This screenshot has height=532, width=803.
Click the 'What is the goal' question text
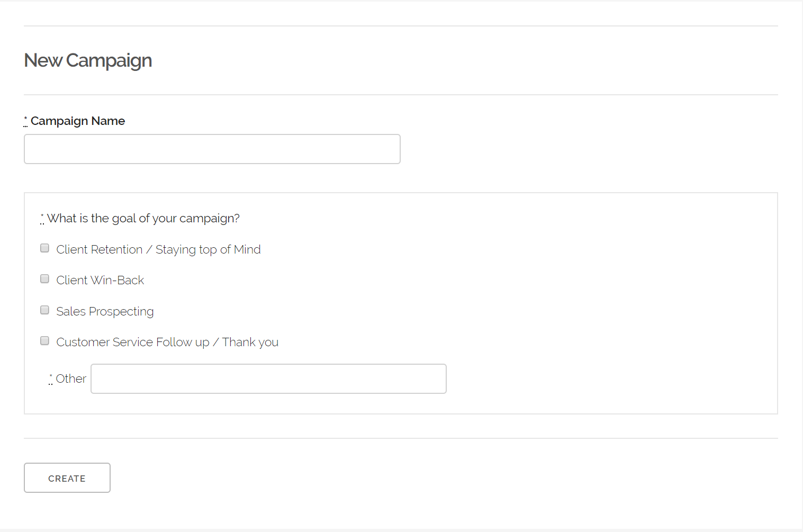[x=143, y=218]
